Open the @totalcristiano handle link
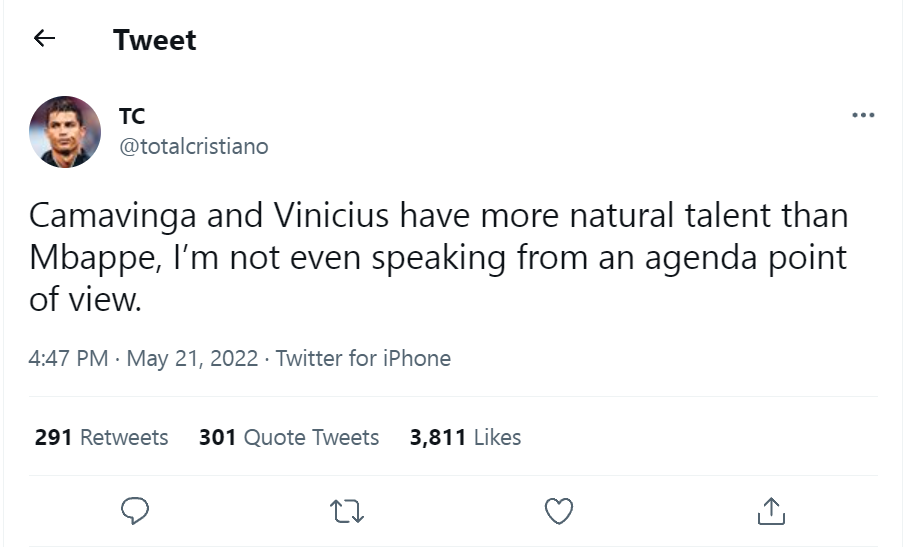 point(194,146)
